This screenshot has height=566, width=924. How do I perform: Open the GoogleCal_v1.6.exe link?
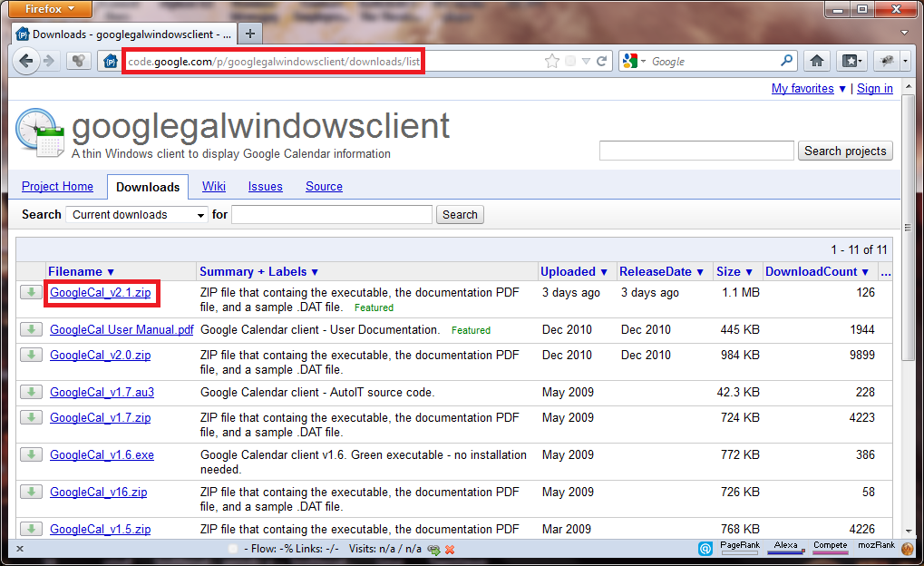102,454
